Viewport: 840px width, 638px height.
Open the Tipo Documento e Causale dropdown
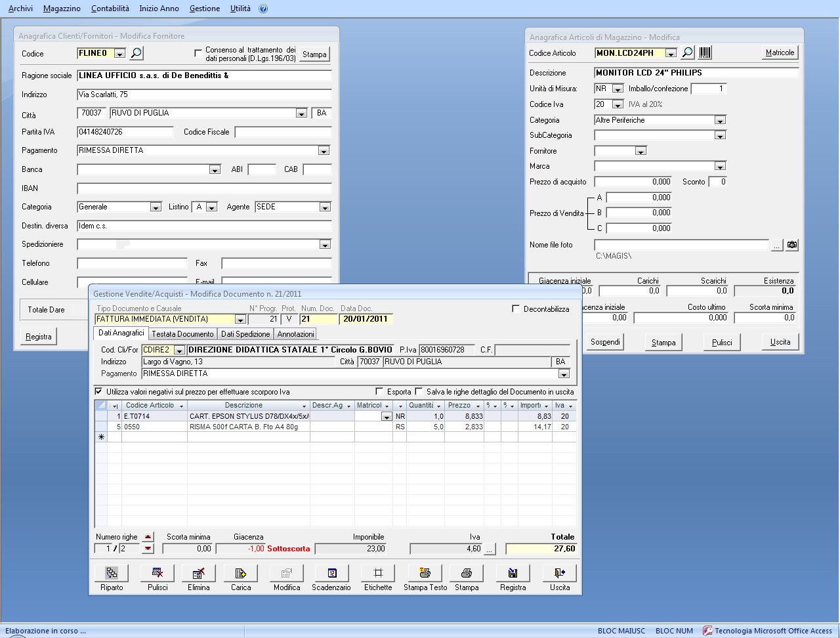(240, 320)
